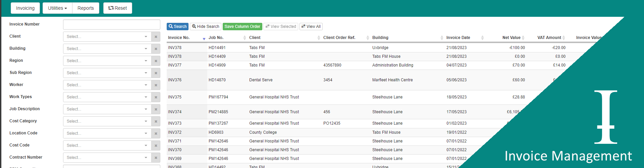This screenshot has width=644, height=168.
Task: Open the Cost Code select dropdown
Action: tap(107, 145)
